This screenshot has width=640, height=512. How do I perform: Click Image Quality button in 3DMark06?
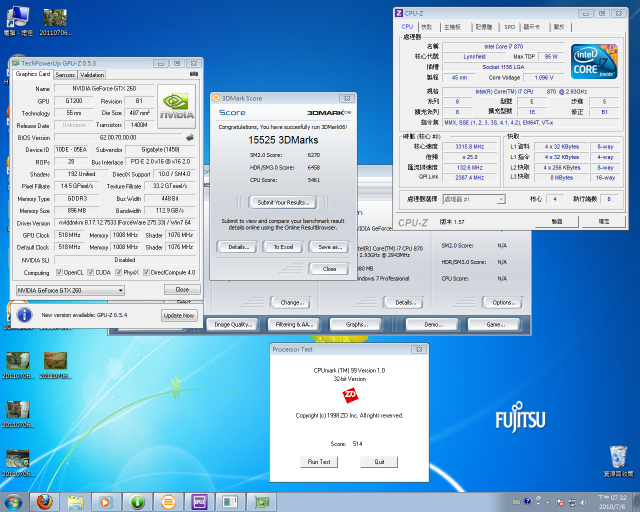click(x=233, y=325)
